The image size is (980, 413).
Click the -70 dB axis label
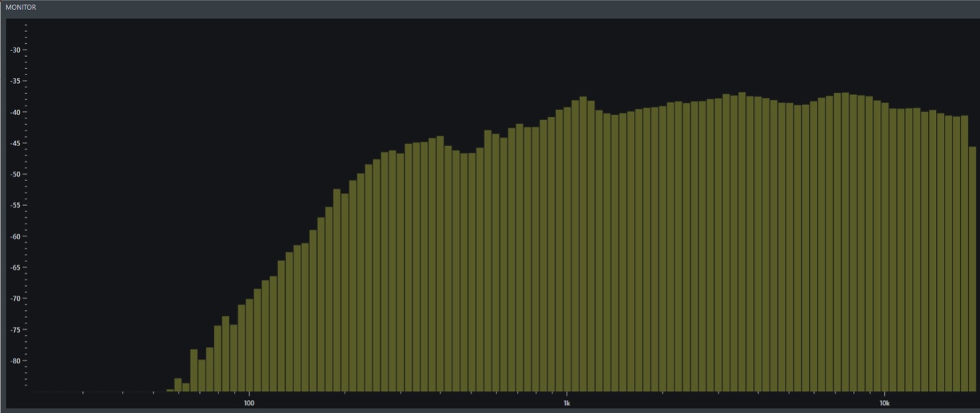(15, 298)
